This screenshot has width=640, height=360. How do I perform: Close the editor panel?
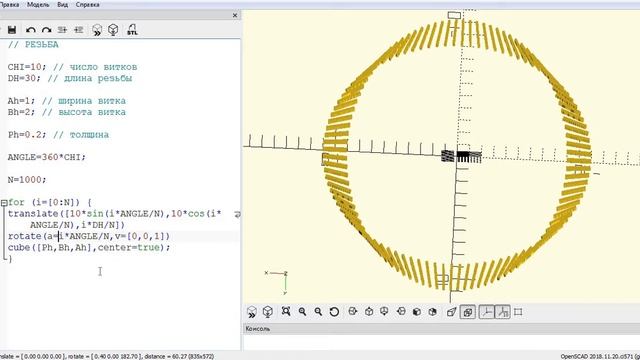point(235,15)
